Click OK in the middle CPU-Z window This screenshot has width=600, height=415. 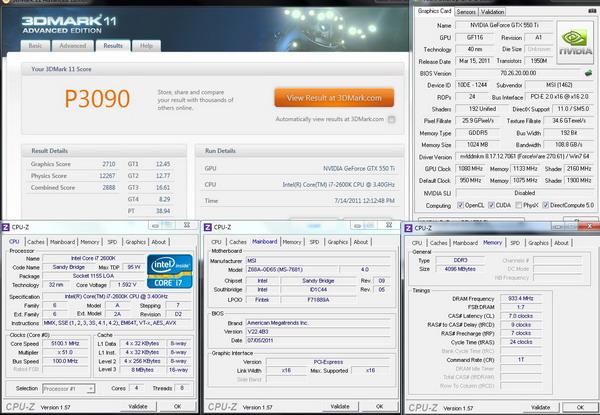(x=379, y=406)
